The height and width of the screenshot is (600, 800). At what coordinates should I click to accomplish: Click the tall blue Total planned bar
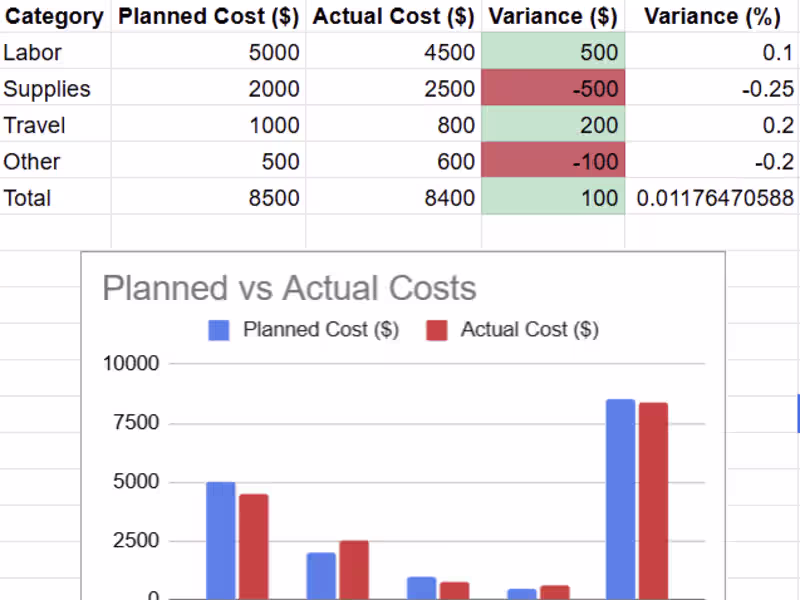click(620, 500)
